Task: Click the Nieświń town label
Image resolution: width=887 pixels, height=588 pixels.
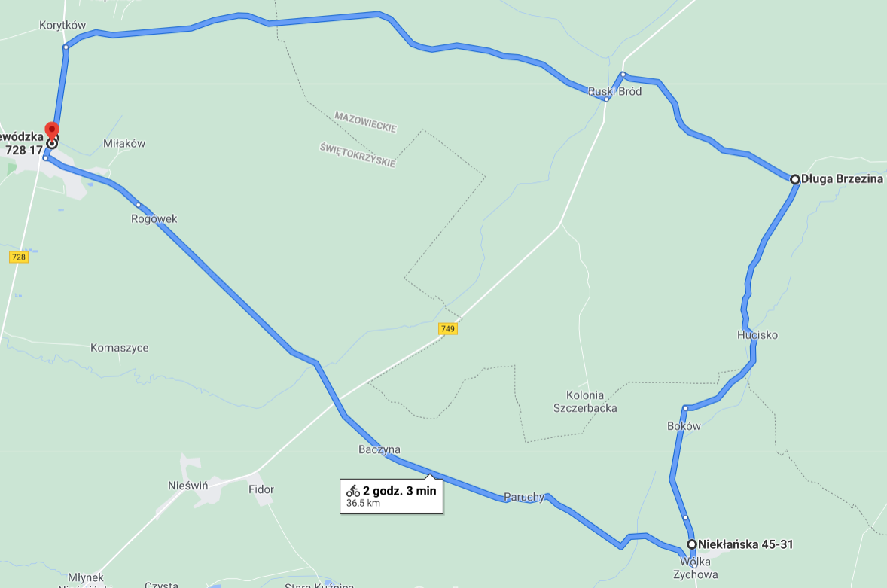Action: 187,485
